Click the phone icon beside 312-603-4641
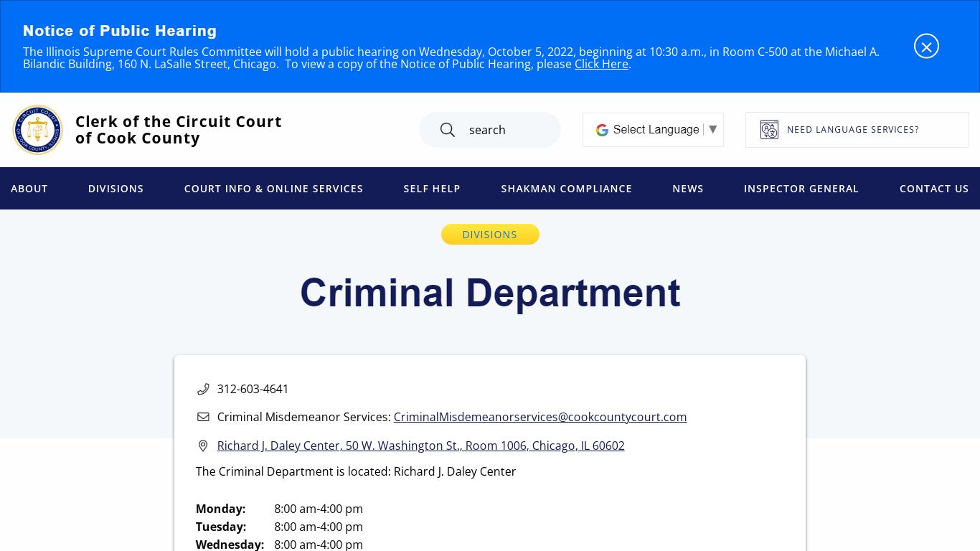 tap(204, 389)
